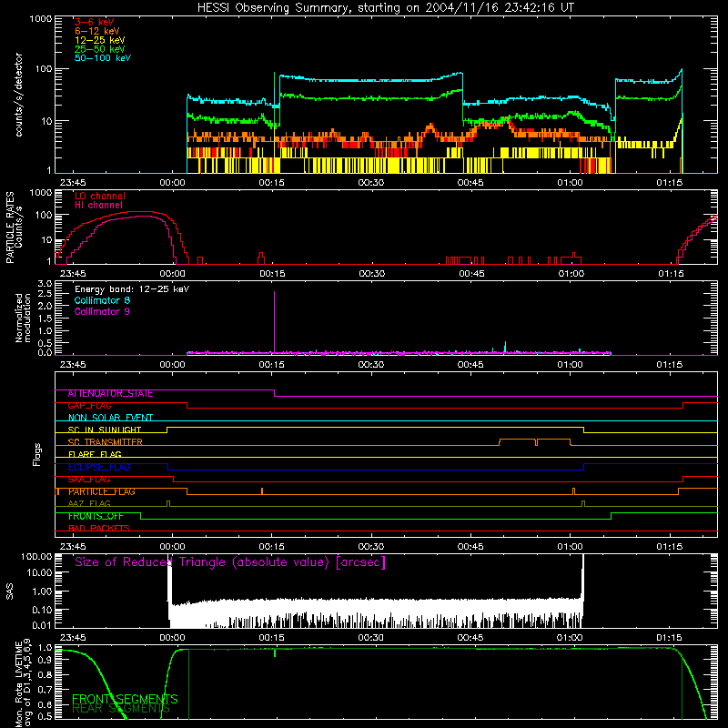Click the '100.00' value on SAS axis
The width and height of the screenshot is (728, 728).
click(x=36, y=556)
